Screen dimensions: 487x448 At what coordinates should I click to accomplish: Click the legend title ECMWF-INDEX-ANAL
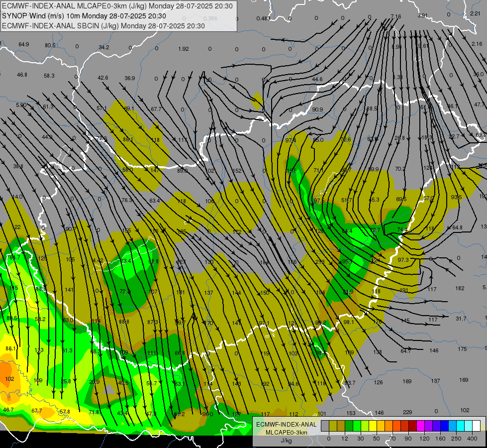coord(287,425)
